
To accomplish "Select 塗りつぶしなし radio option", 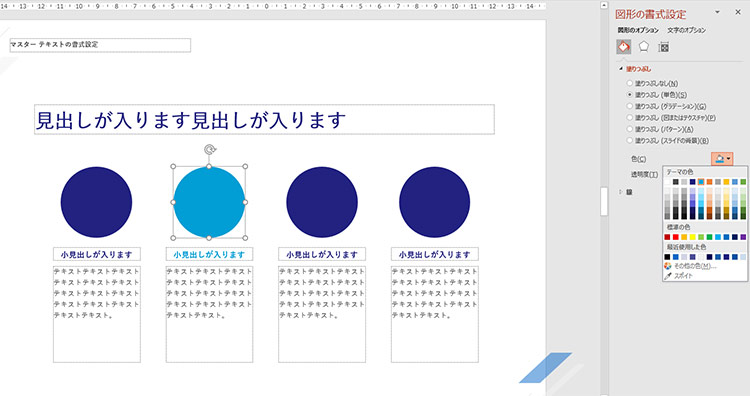I will click(653, 83).
